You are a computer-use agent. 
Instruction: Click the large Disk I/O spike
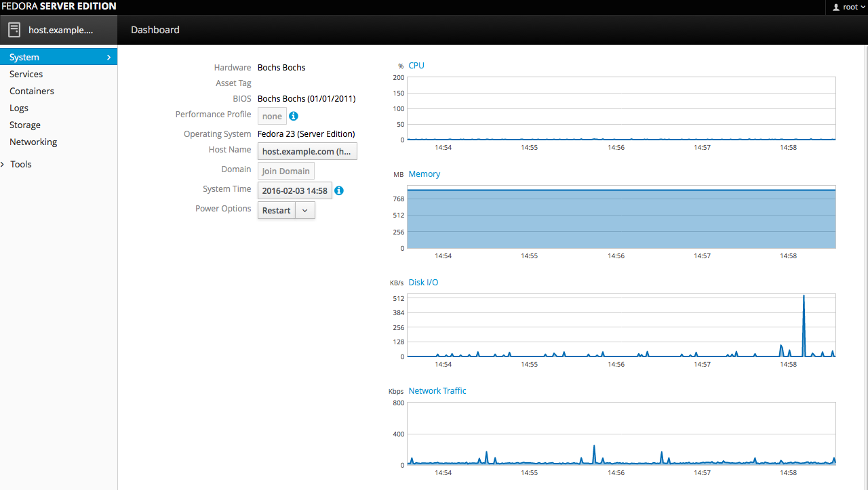[x=804, y=325]
